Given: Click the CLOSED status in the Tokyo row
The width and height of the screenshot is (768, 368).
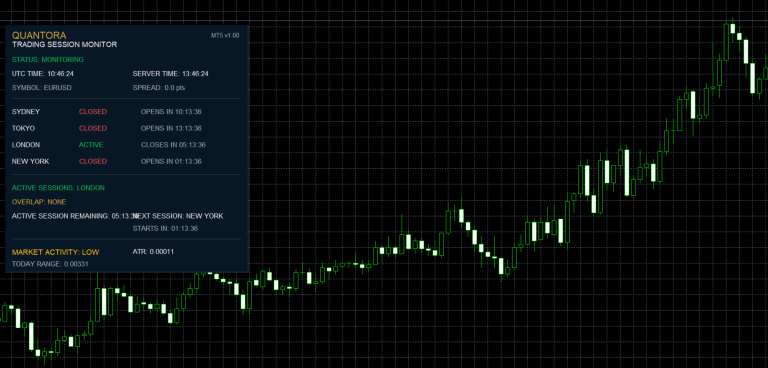Looking at the screenshot, I should 93,128.
